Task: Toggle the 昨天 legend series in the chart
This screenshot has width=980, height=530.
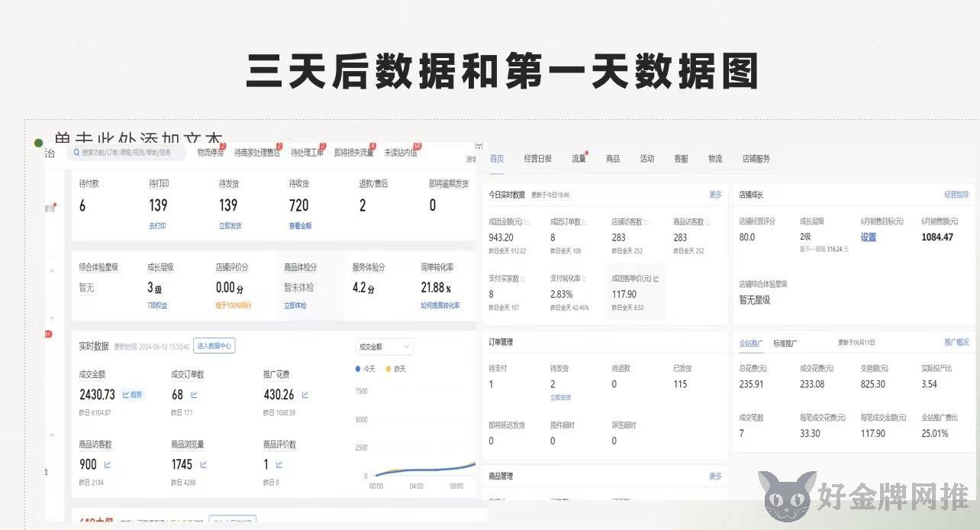Action: click(396, 369)
